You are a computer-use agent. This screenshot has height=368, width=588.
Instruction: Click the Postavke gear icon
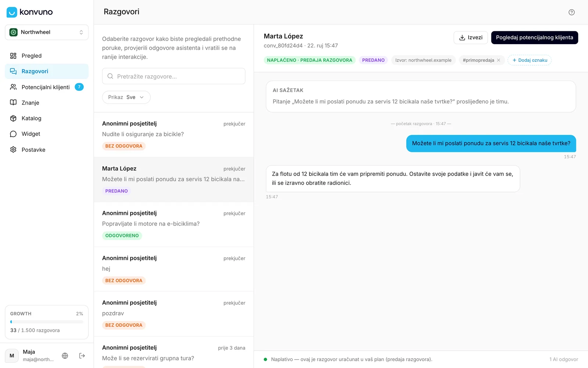[x=13, y=150]
